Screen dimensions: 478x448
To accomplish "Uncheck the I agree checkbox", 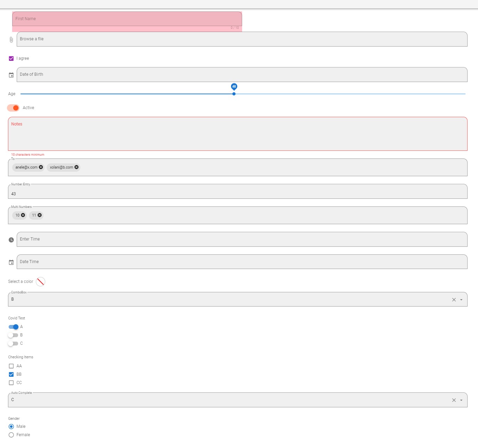I will coord(11,58).
